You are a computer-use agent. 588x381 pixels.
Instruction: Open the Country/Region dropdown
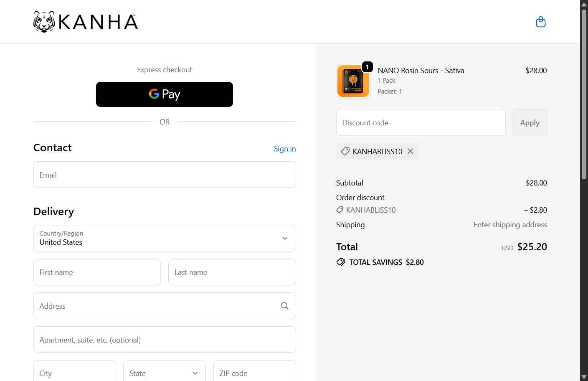[x=165, y=238]
